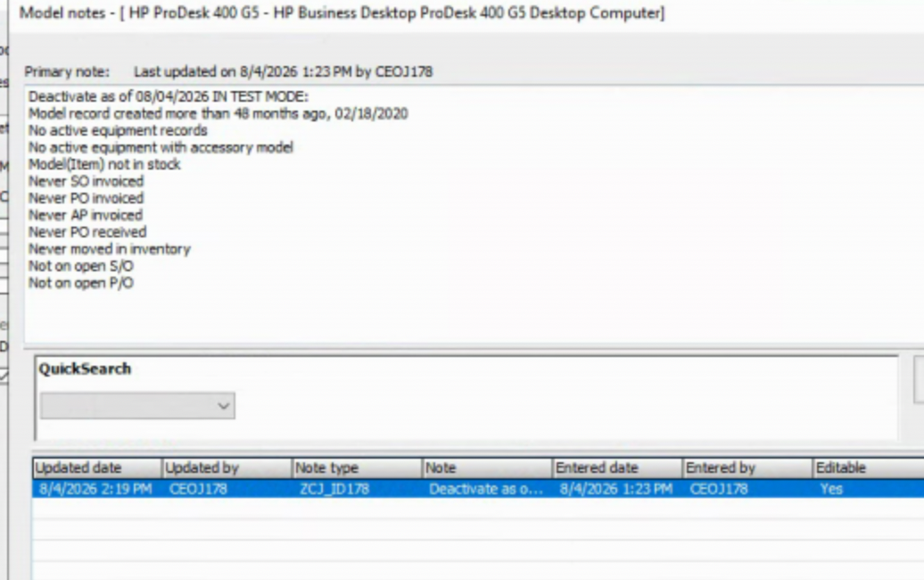Click the Note type column header

point(357,468)
